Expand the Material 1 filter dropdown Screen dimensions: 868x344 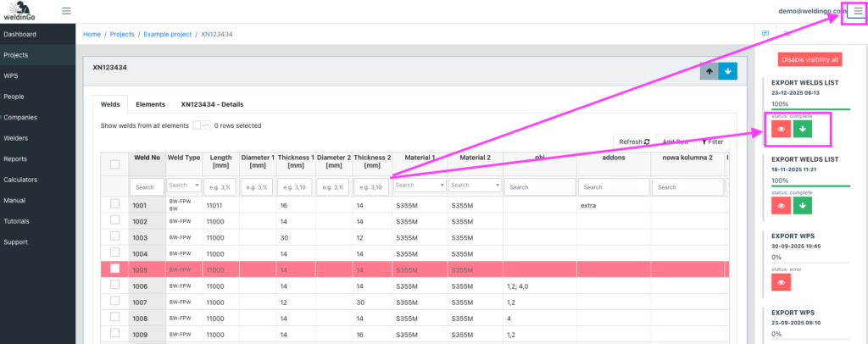(x=419, y=186)
